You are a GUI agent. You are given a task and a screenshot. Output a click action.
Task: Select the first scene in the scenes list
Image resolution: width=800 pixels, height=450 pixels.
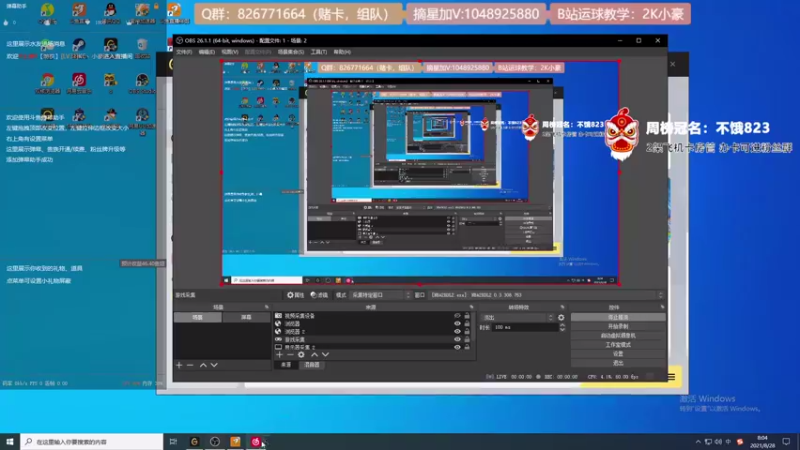198,317
